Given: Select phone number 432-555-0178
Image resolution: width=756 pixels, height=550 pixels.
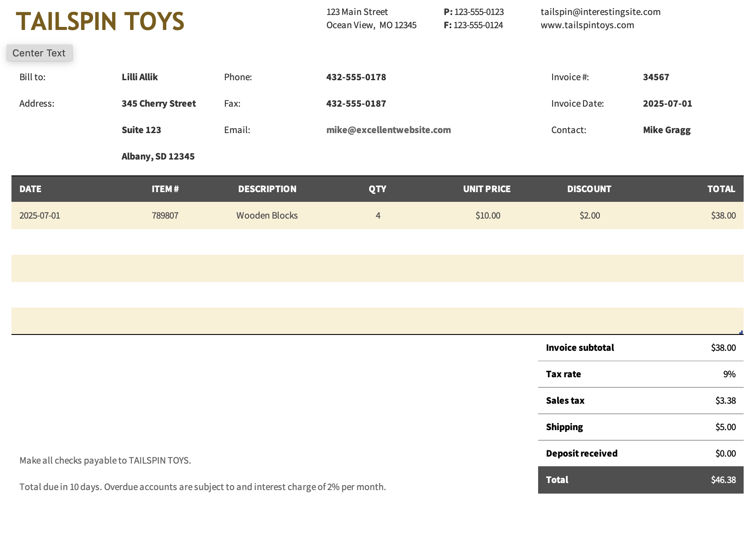Looking at the screenshot, I should [356, 77].
